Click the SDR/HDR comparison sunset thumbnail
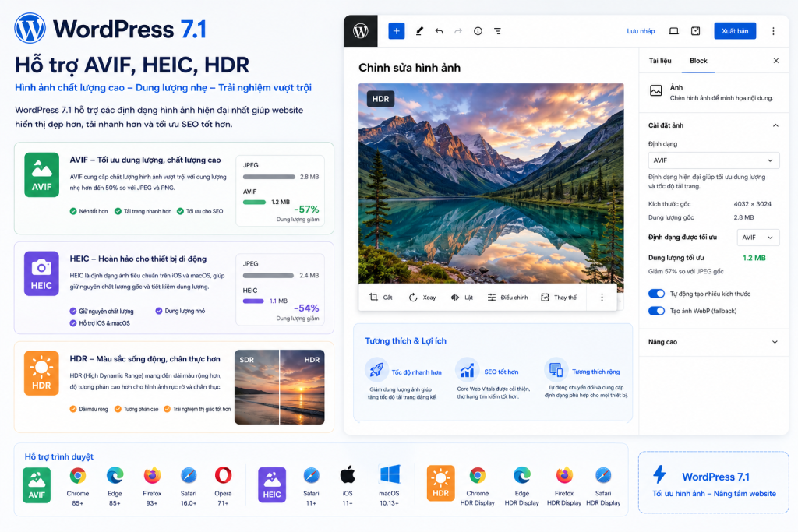The height and width of the screenshot is (532, 798). [280, 387]
